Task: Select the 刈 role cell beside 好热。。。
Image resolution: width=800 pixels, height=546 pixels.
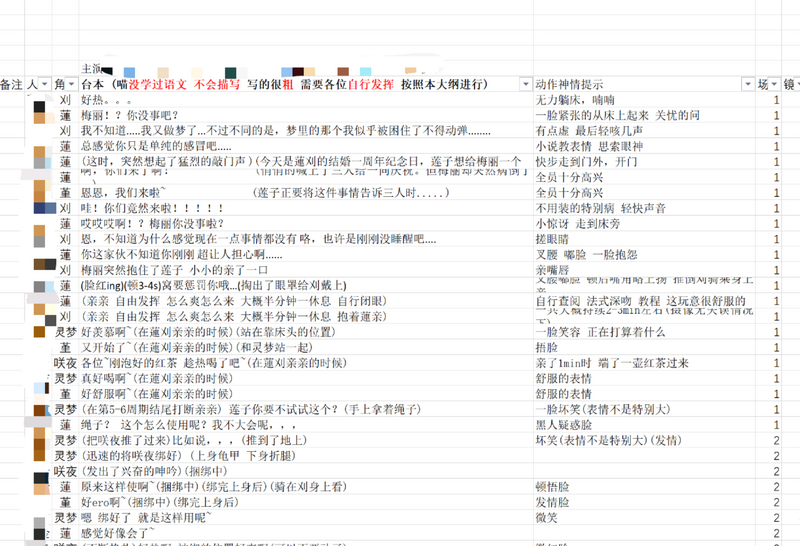Action: coord(65,100)
